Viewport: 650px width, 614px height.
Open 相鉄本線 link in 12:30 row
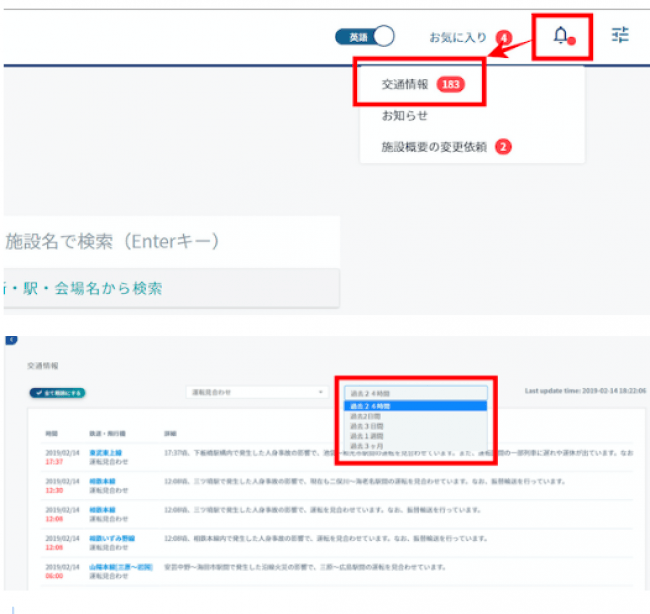pos(102,481)
